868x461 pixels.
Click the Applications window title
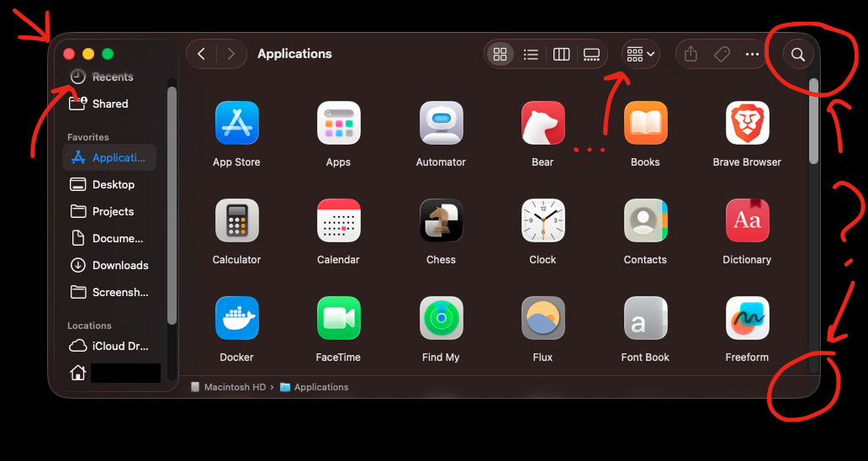(294, 54)
